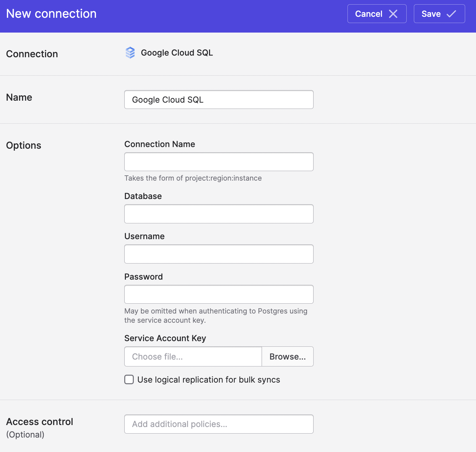
Task: Click the 'Takes the form of project:region:instance' hint
Action: (x=193, y=178)
